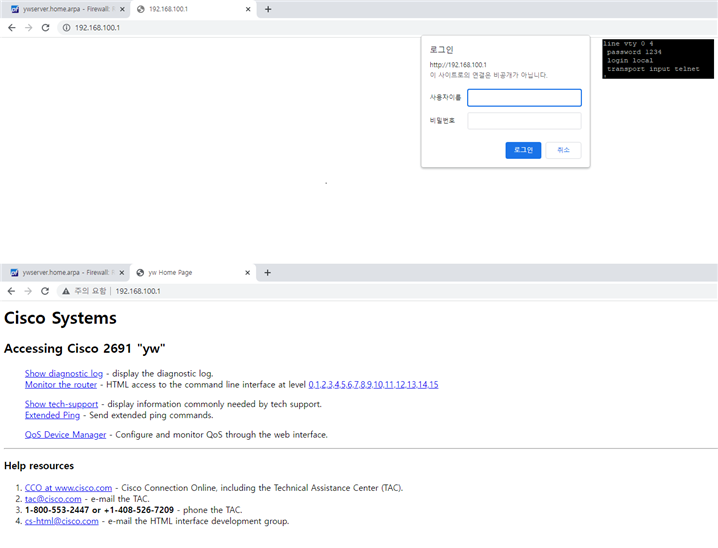Go forward in upper browser window
The image size is (718, 548).
[28, 27]
